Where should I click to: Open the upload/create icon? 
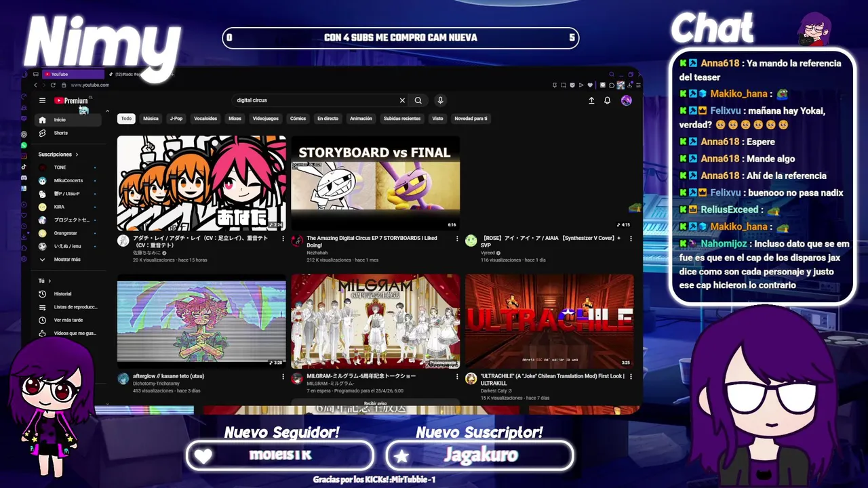591,100
